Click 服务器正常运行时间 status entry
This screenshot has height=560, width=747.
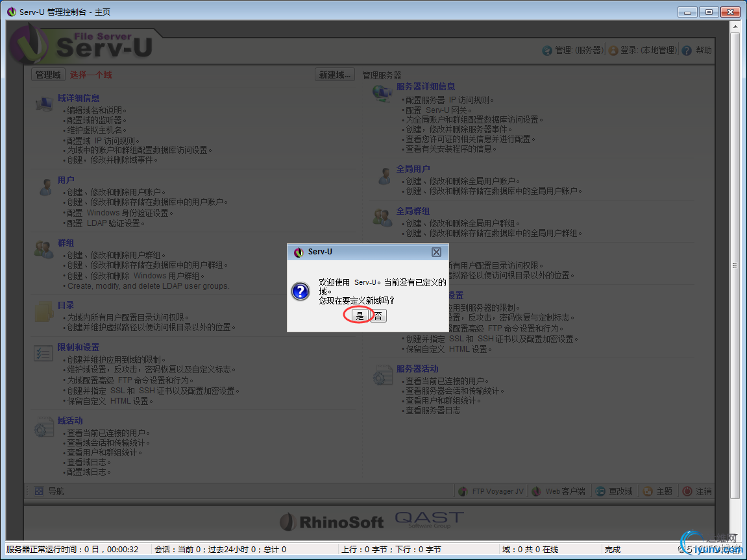[73, 550]
